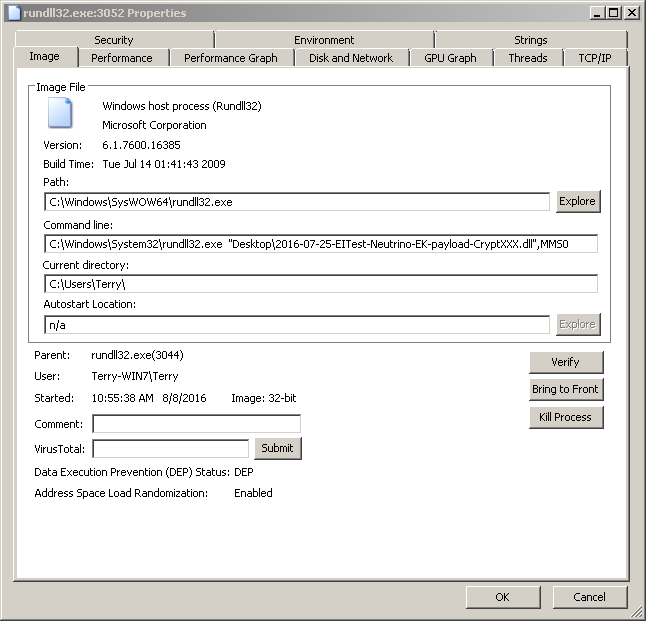
Task: Switch to the Security tab
Action: [114, 40]
